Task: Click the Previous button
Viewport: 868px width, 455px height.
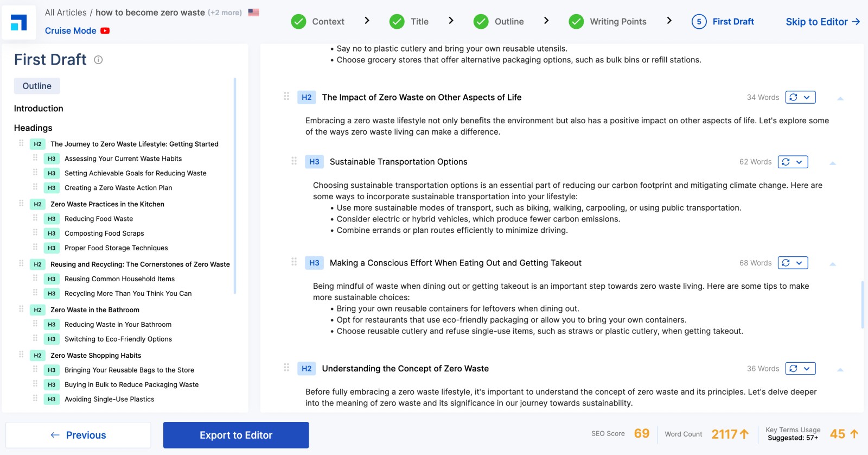Action: (78, 435)
